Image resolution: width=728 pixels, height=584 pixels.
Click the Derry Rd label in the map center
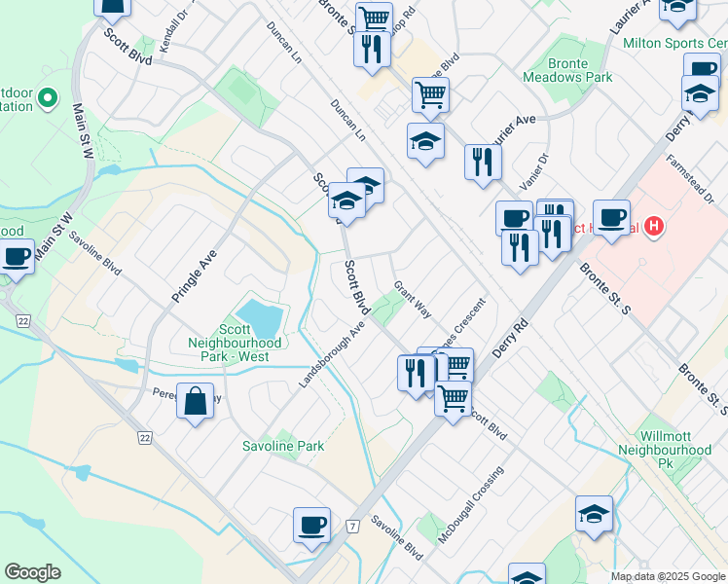510,339
